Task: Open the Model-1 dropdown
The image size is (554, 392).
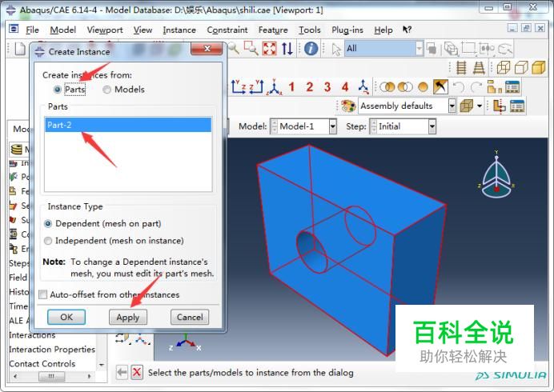Action: click(x=332, y=126)
